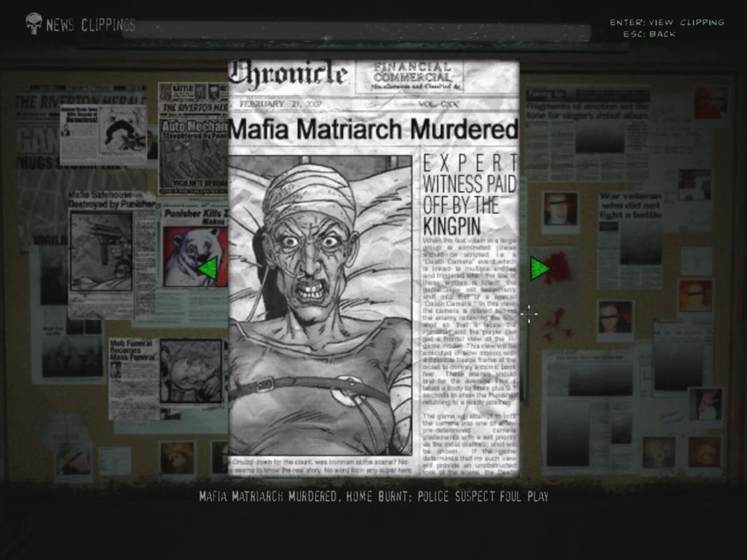Go to the previous clipping with the left green arrow
This screenshot has width=747, height=560.
tap(208, 268)
